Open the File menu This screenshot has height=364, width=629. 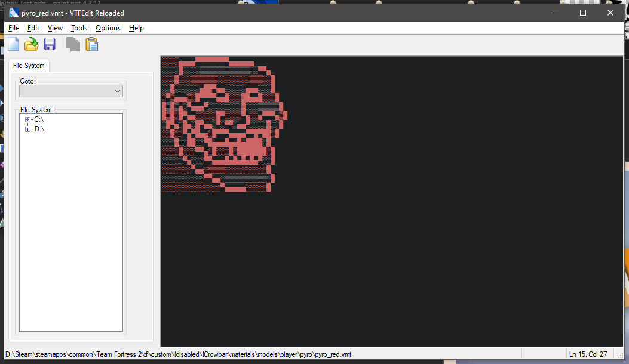point(13,27)
